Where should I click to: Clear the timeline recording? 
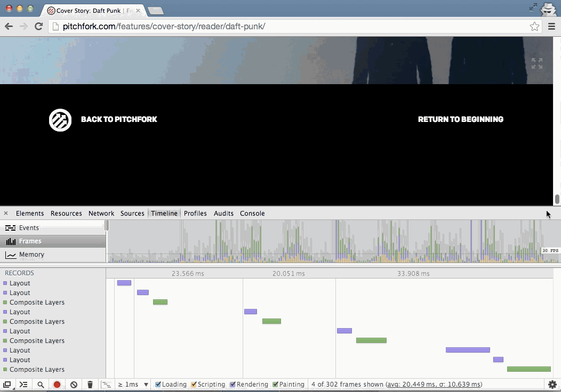[74, 385]
